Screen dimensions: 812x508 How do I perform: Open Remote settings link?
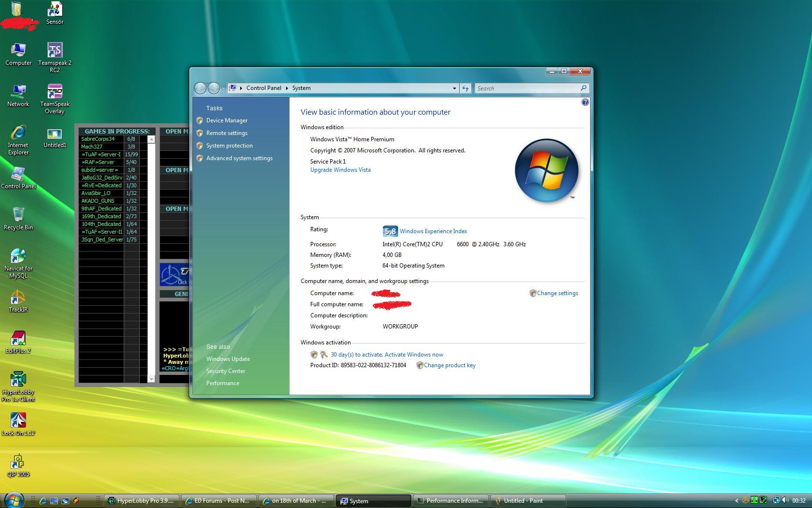(227, 133)
